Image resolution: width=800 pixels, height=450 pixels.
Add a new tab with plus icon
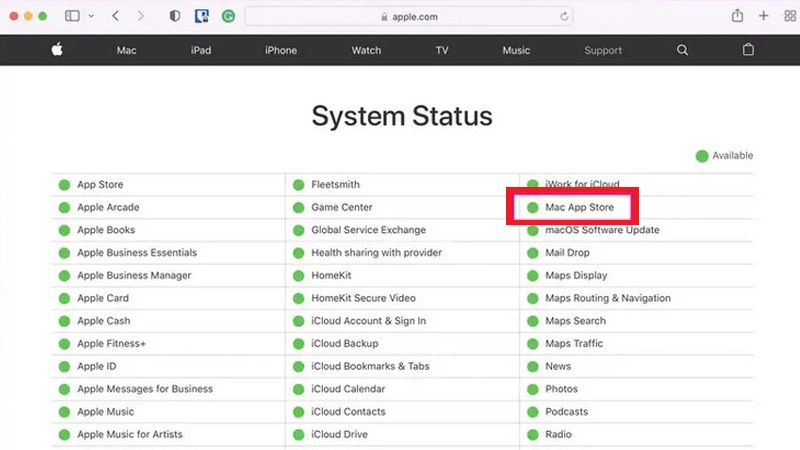click(x=763, y=16)
